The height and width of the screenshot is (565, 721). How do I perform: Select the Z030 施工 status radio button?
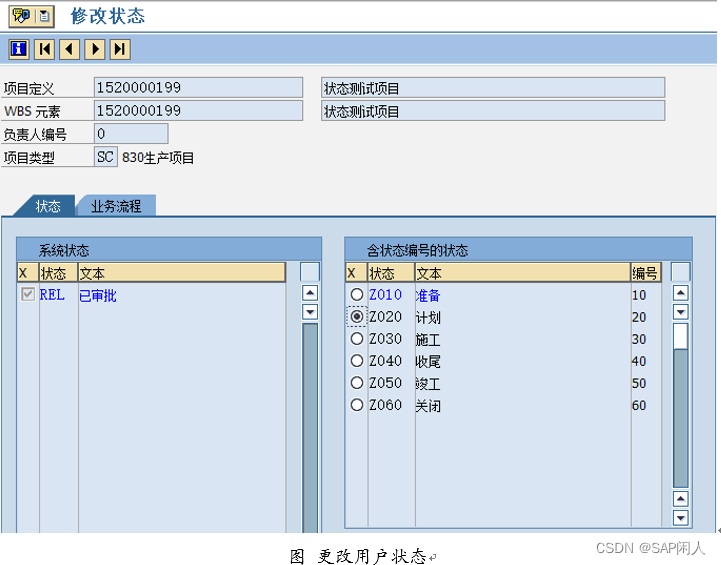coord(357,339)
